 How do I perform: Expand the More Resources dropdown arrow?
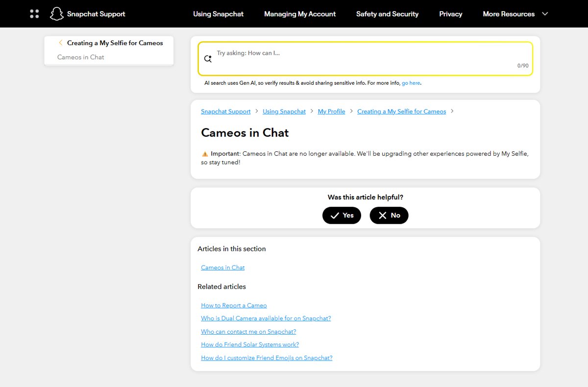545,14
